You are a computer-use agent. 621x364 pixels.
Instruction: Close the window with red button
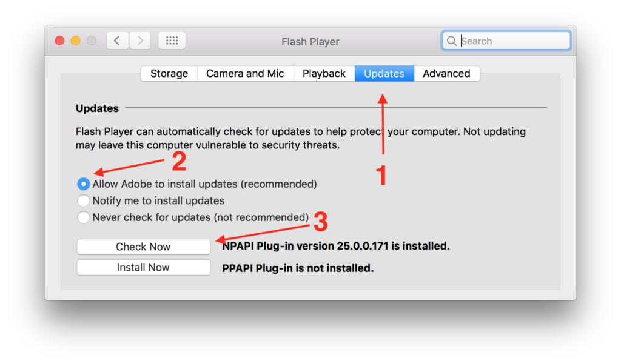(x=60, y=41)
